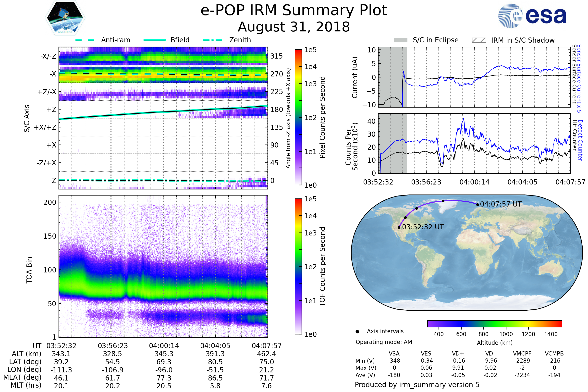Click the August 31, 2018 date heading
This screenshot has width=588, height=392.
294,27
